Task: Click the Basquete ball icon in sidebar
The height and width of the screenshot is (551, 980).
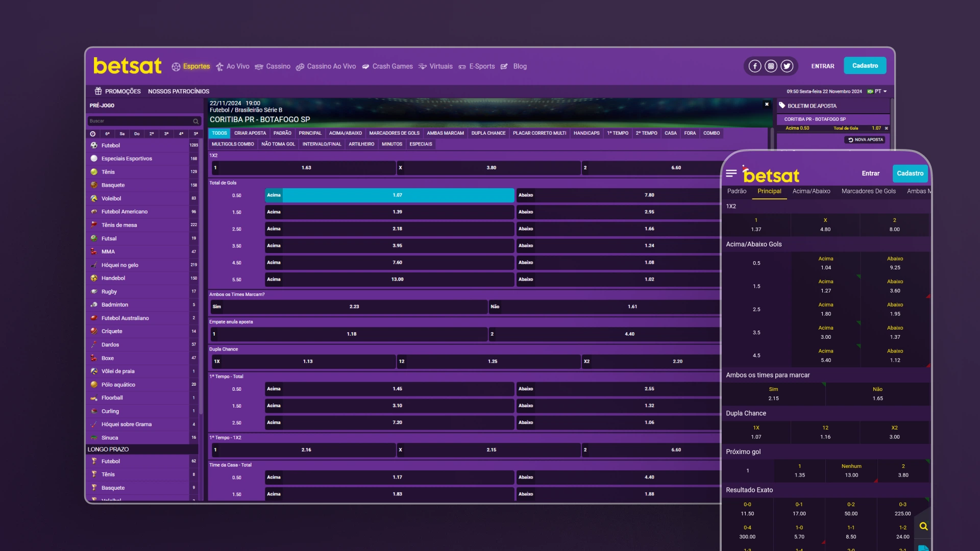Action: tap(94, 185)
